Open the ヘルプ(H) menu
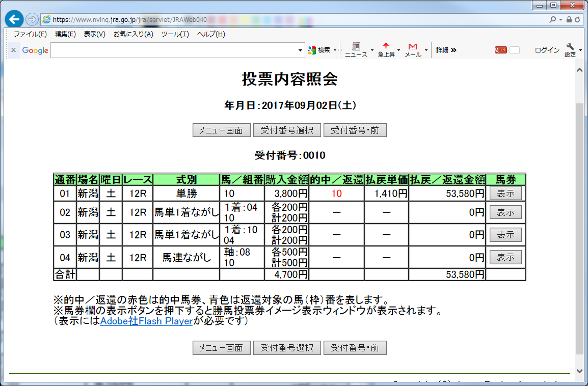 211,34
